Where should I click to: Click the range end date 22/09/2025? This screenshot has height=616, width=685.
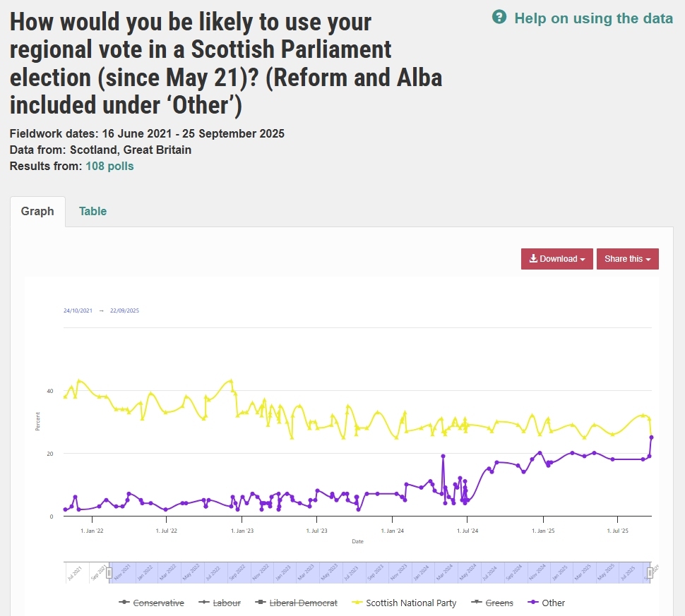124,310
